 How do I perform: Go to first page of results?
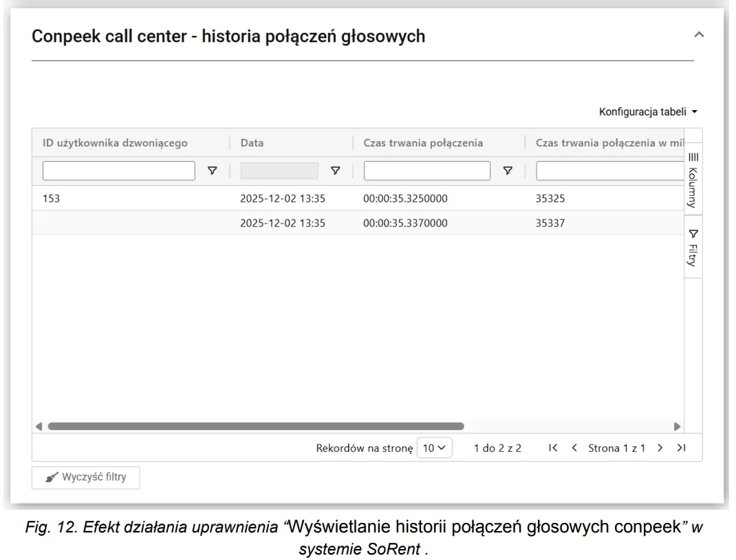553,448
